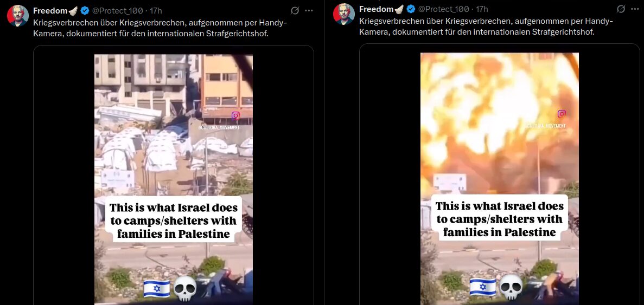Click the 17h timestamp on the right tweet
Image resolution: width=644 pixels, height=305 pixels.
point(482,9)
